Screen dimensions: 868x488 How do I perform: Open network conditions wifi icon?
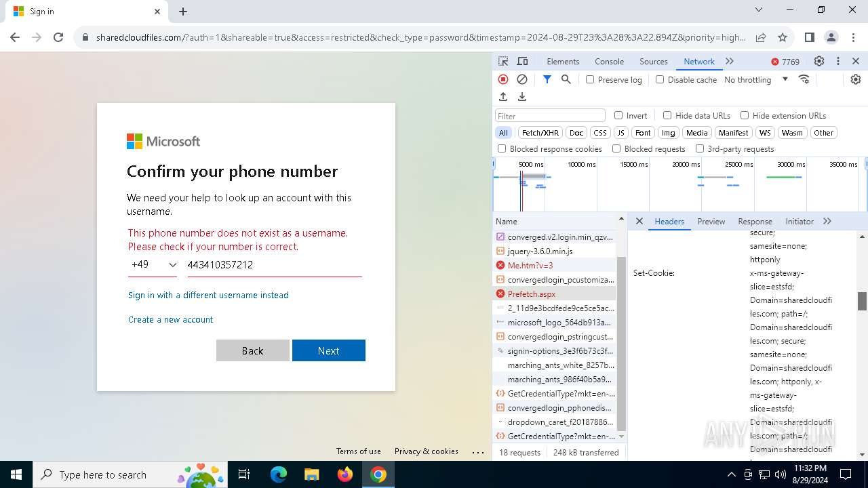804,79
